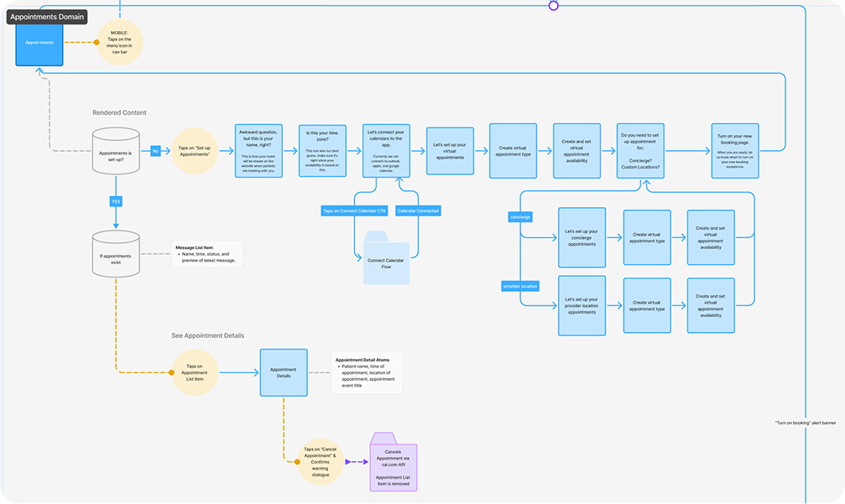This screenshot has width=845, height=504.
Task: Open the purple Cancels Appointment via cal.com API folder
Action: pos(394,462)
